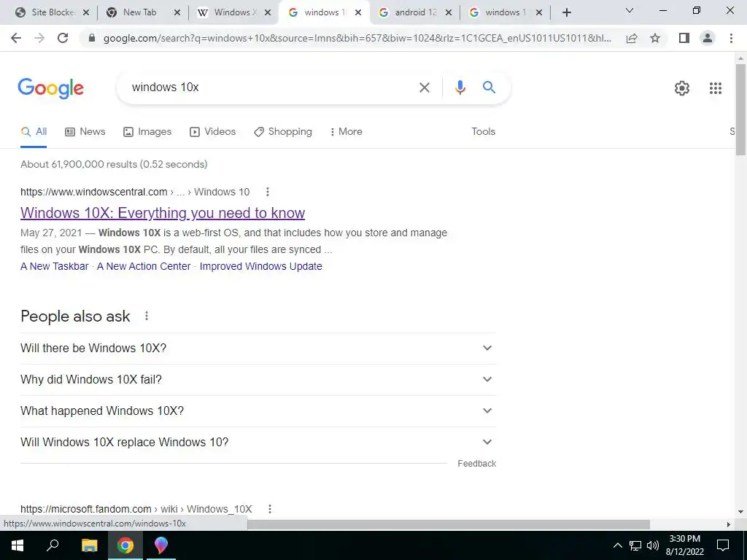Submit search with magnifier icon
This screenshot has width=747, height=560.
click(489, 87)
